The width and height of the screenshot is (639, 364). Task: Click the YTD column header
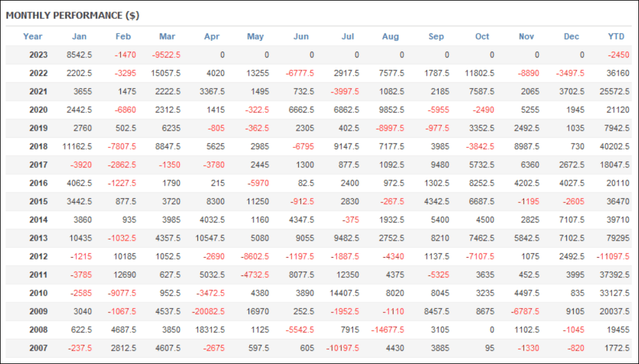[616, 37]
